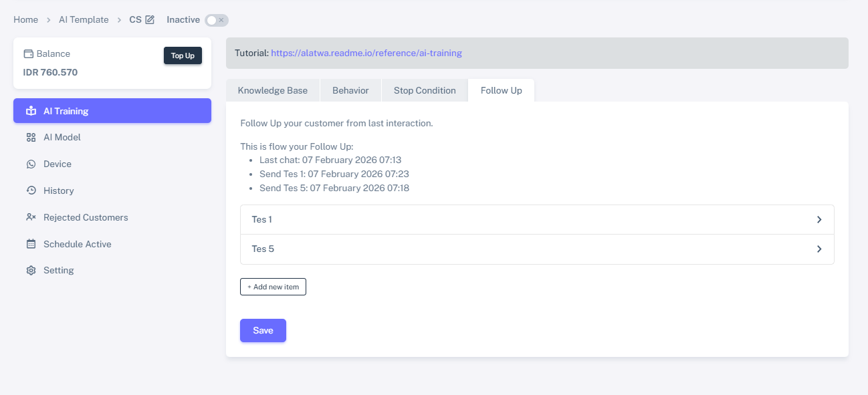
Task: Click Send Tes 1: 07 February 2026 07:23
Action: pyautogui.click(x=334, y=174)
